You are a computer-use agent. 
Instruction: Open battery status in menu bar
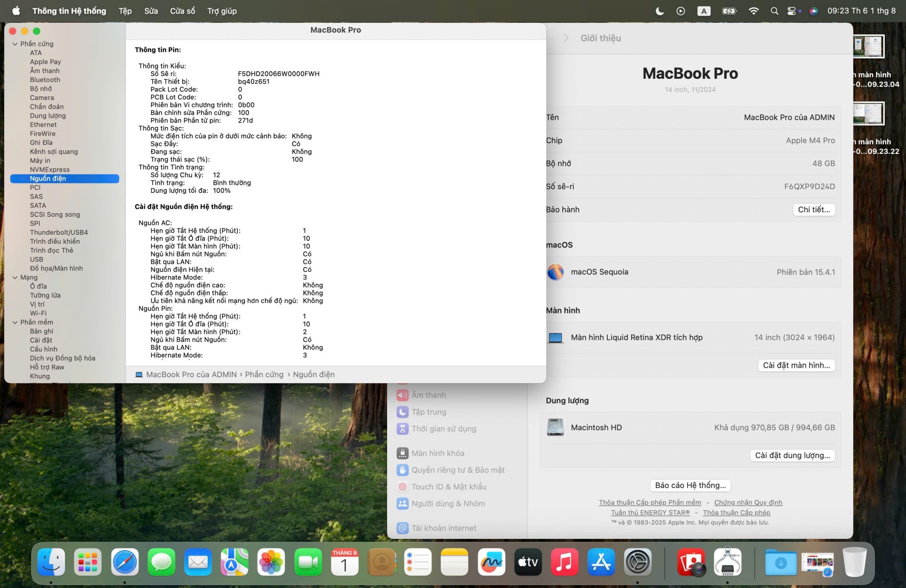(x=729, y=11)
